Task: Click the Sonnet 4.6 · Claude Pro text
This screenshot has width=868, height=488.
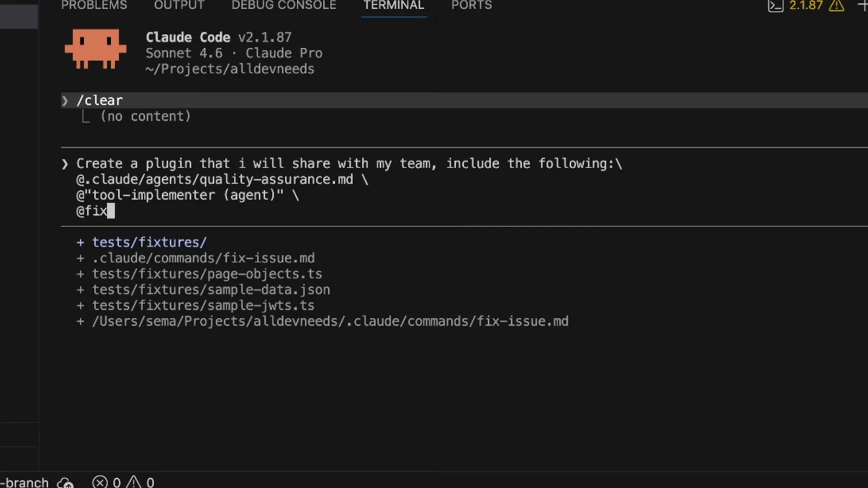Action: 234,53
